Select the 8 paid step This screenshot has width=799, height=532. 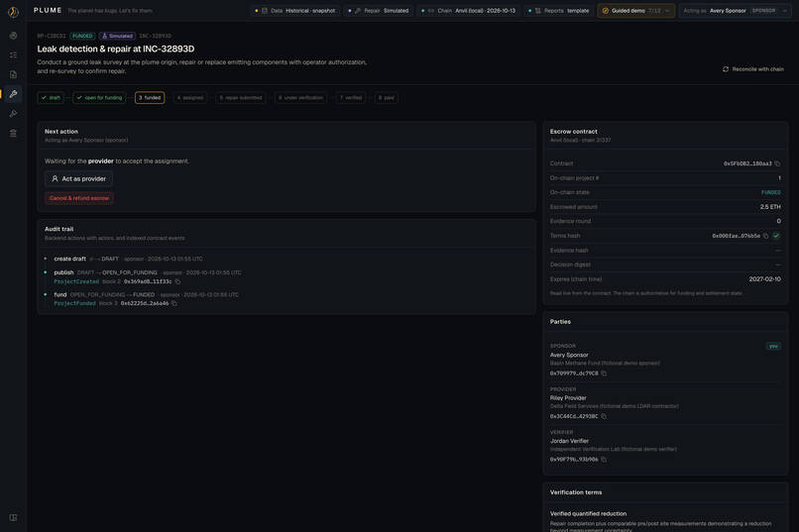(387, 98)
